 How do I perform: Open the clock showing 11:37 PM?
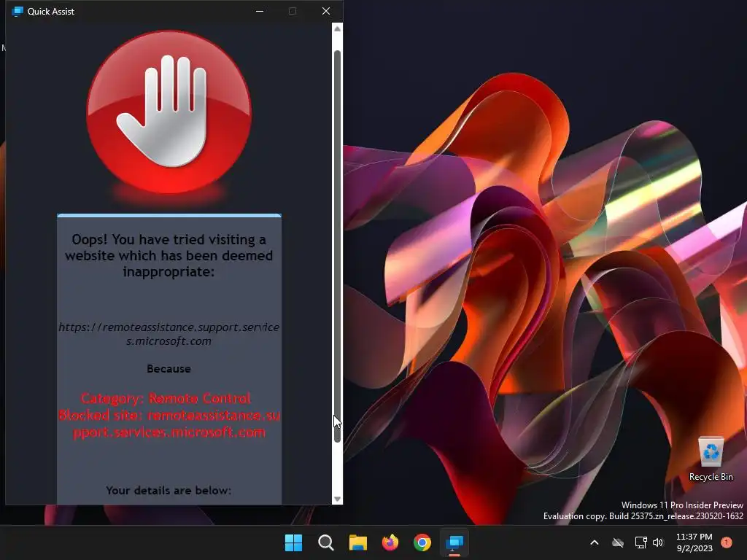pos(694,542)
